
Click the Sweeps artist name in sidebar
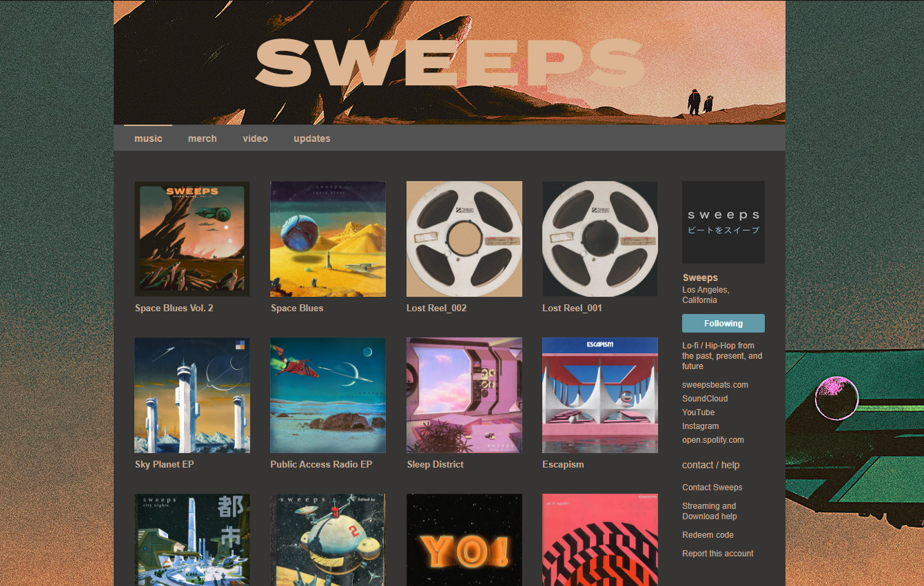click(x=700, y=278)
